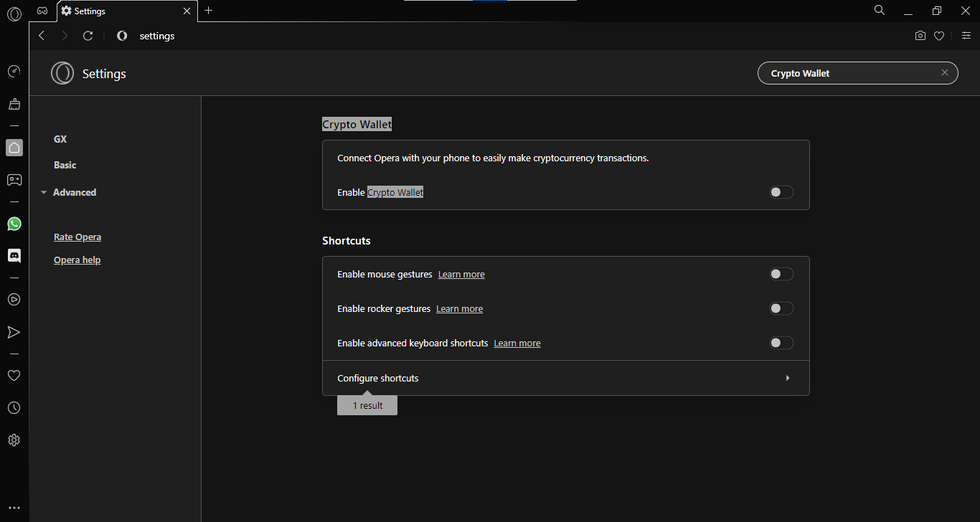Add page to bookmarks heart in the address bar
This screenshot has width=980, height=522.
[x=939, y=36]
